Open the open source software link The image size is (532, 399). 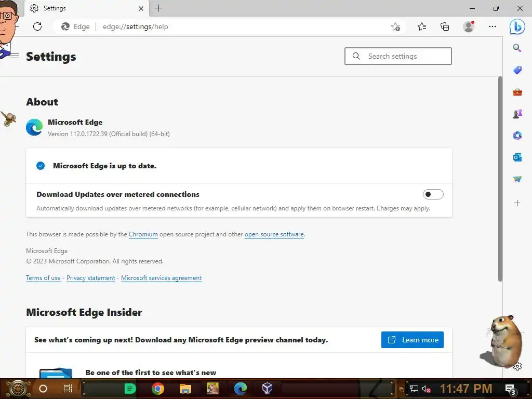click(274, 234)
